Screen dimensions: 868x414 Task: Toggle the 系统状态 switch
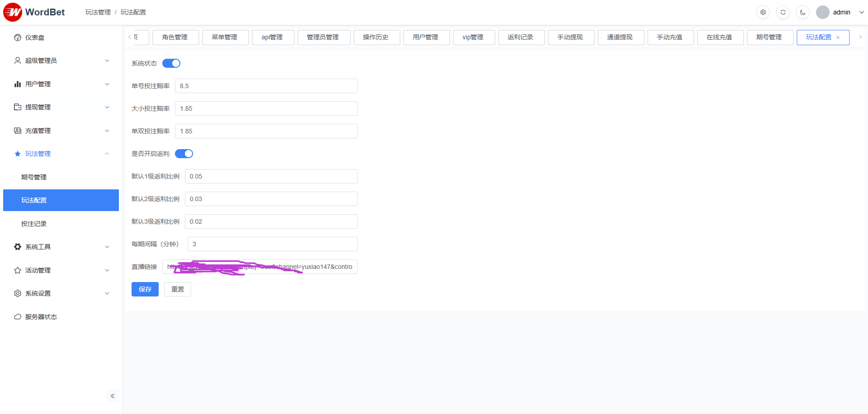171,63
